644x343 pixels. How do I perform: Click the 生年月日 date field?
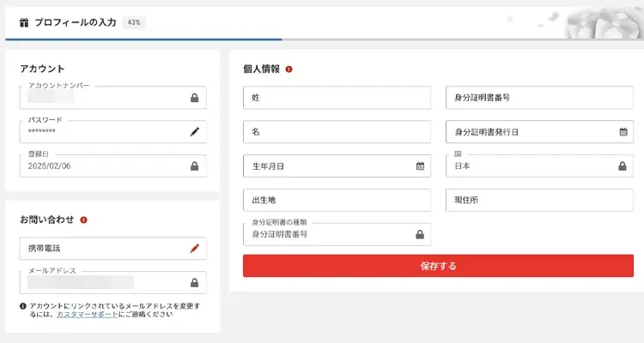(x=337, y=165)
